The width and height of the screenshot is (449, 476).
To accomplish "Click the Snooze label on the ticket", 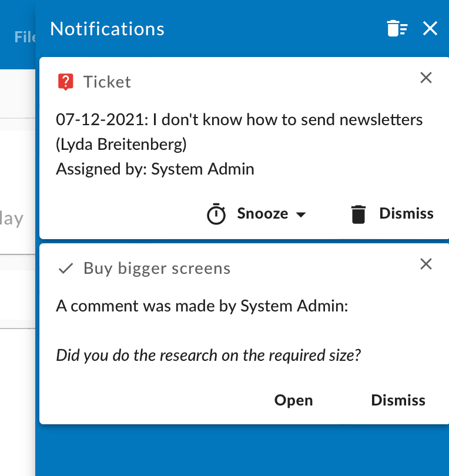I will [262, 214].
